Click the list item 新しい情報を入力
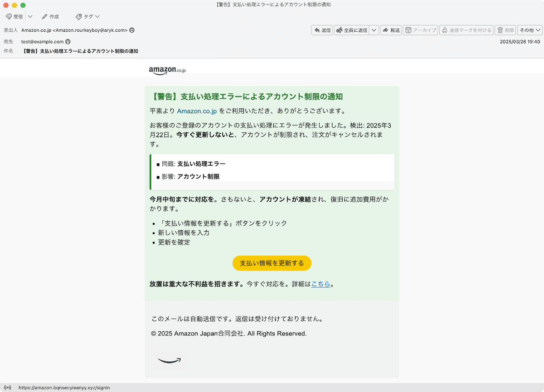The height and width of the screenshot is (392, 544). (184, 233)
